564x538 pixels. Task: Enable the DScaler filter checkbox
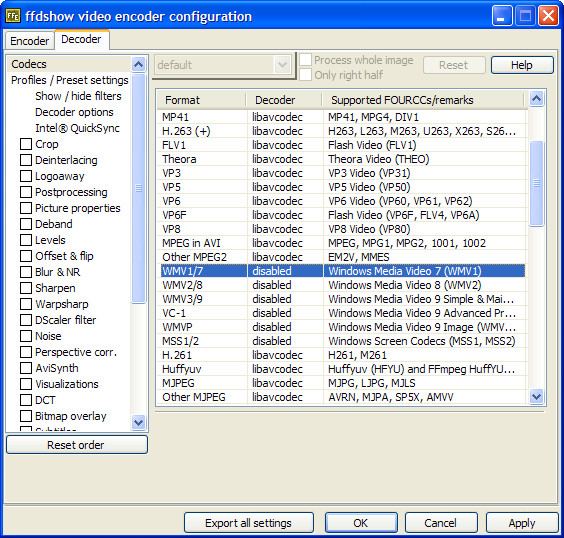pyautogui.click(x=26, y=320)
